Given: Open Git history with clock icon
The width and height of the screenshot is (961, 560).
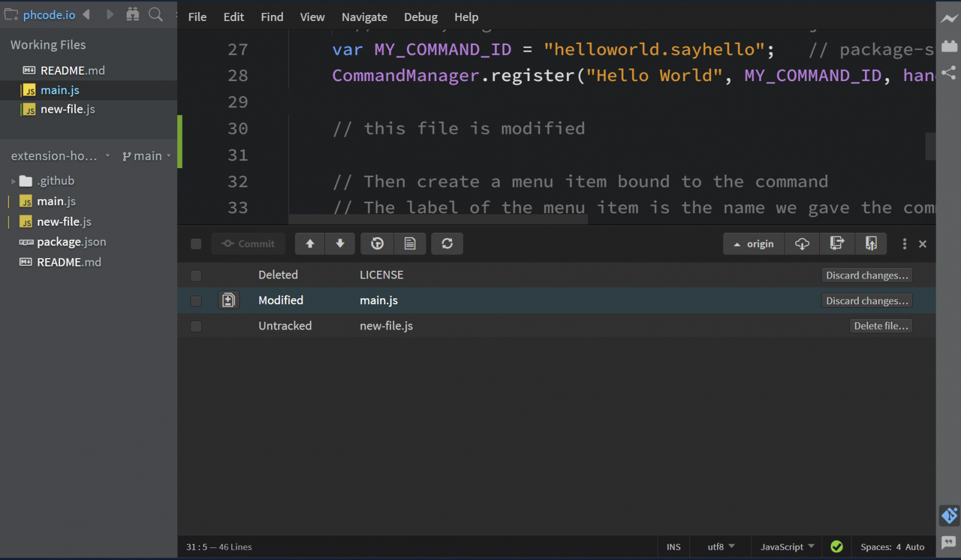Looking at the screenshot, I should tap(377, 244).
